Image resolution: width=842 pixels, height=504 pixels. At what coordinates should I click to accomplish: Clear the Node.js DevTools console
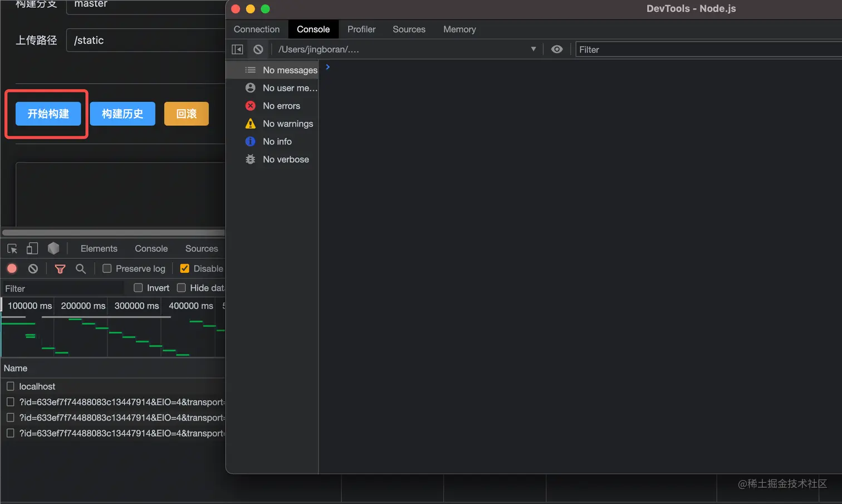[x=258, y=50]
